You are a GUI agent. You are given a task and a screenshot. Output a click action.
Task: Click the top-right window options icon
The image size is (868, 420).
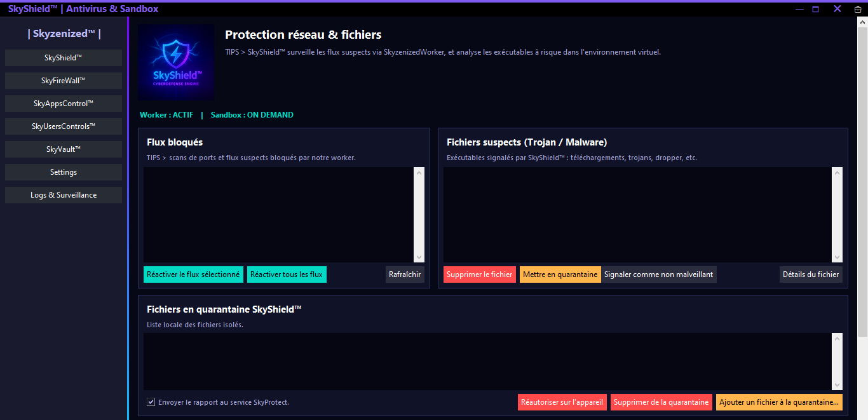tap(857, 9)
